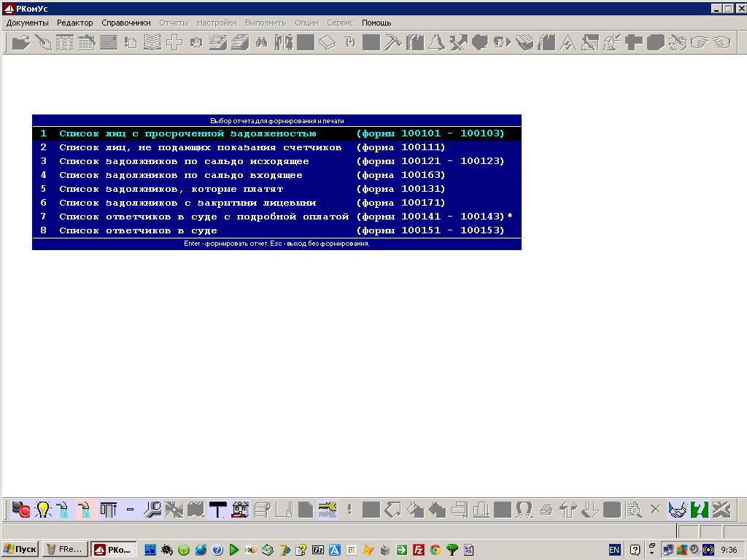Viewport: 747px width, 560px height.
Task: Choose report 8 Список ответчиков в суде
Action: tap(138, 230)
